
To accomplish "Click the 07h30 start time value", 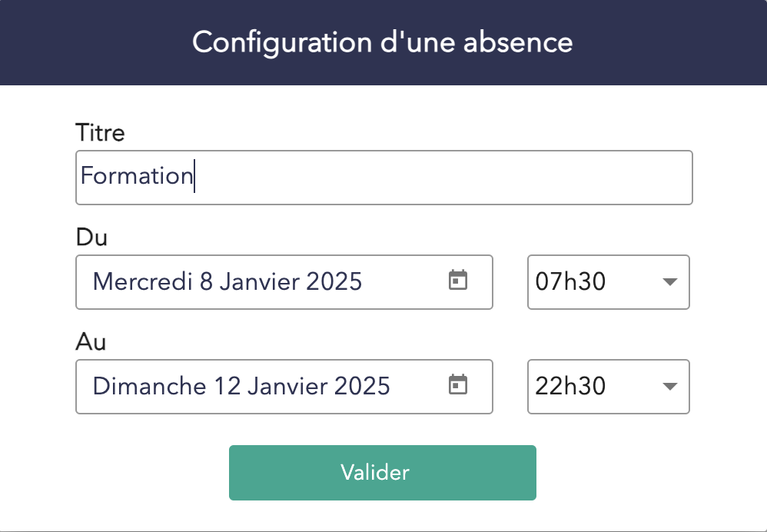I will [570, 282].
